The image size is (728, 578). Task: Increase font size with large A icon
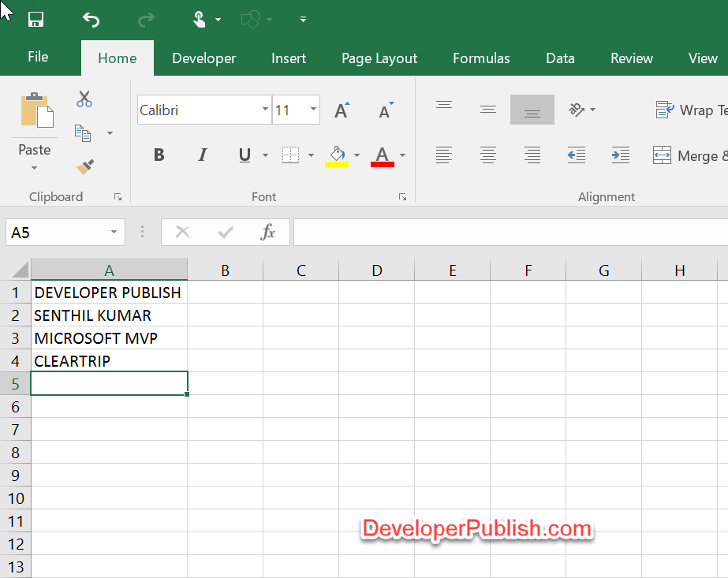tap(342, 110)
